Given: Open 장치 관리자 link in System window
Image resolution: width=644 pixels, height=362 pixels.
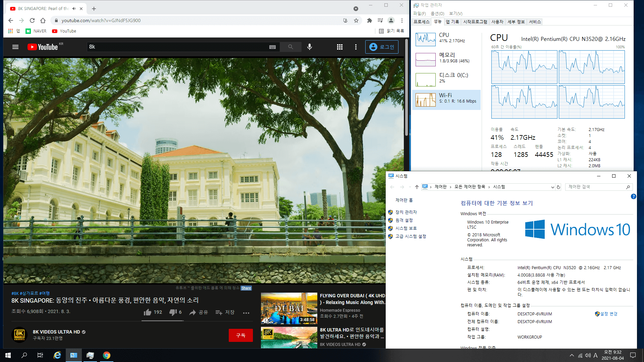Looking at the screenshot, I should pos(406,212).
